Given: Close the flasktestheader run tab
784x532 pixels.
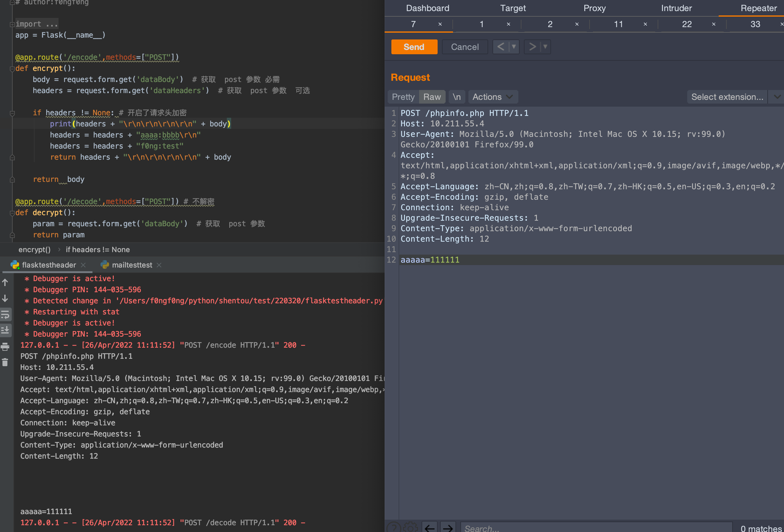Looking at the screenshot, I should (83, 265).
